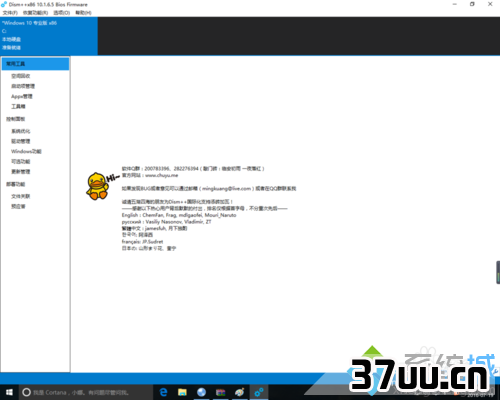Click the Dism++ icon in title bar
The height and width of the screenshot is (400, 500).
click(x=4, y=4)
